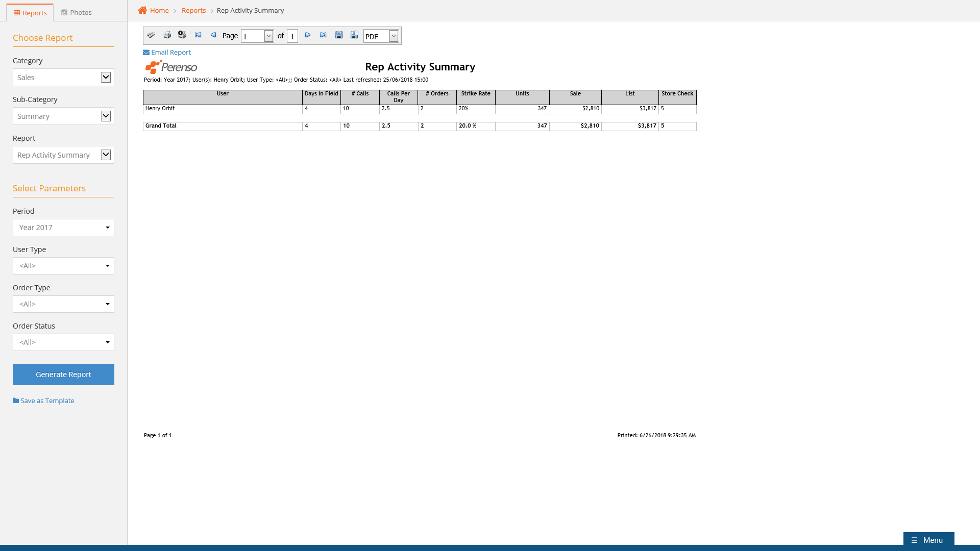
Task: Click the save report disk icon
Action: pos(339,35)
